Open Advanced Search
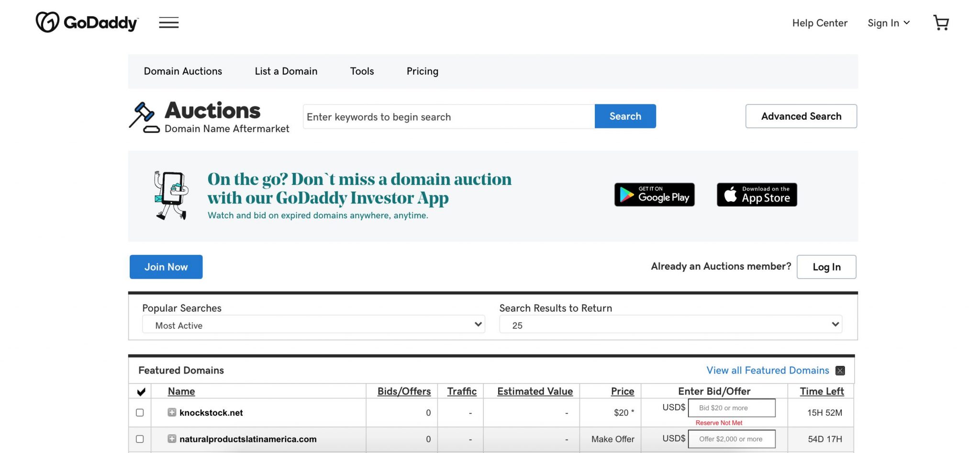Screen dimensions: 980x453 [x=801, y=116]
